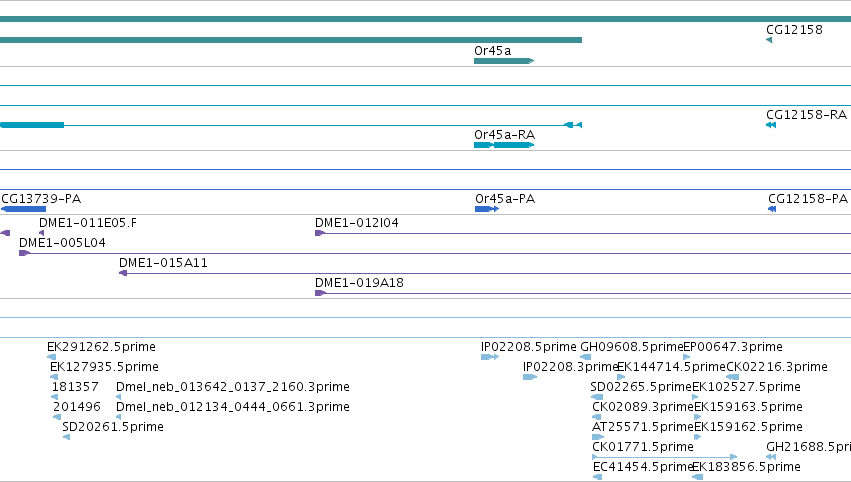851x482 pixels.
Task: Click the DME1-012I04 feature label
Action: (x=357, y=223)
